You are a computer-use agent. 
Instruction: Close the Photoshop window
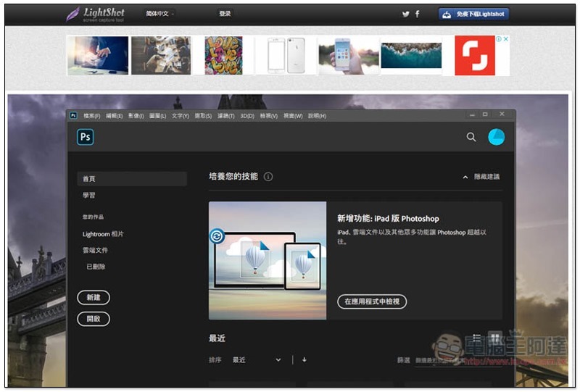pyautogui.click(x=502, y=114)
